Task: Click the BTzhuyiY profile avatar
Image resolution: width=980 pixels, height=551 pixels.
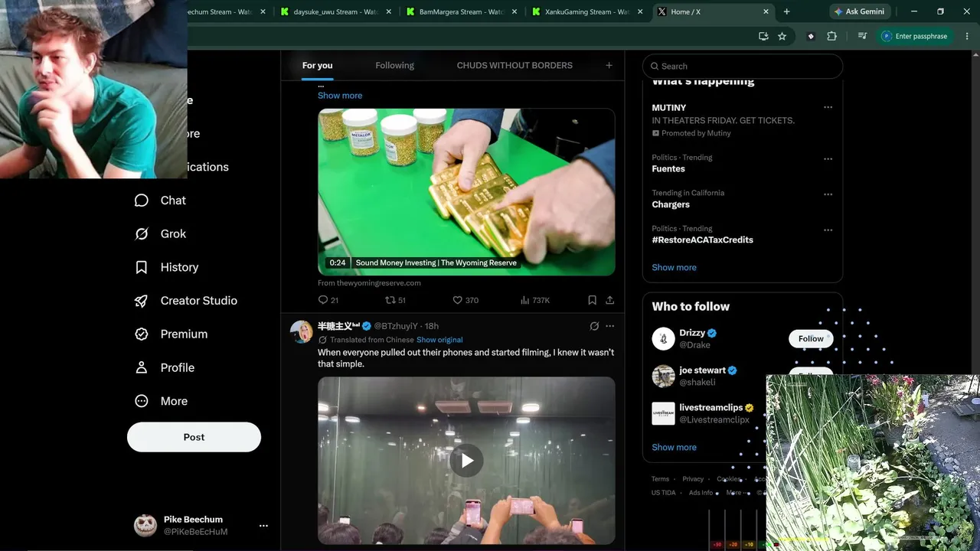Action: point(302,332)
